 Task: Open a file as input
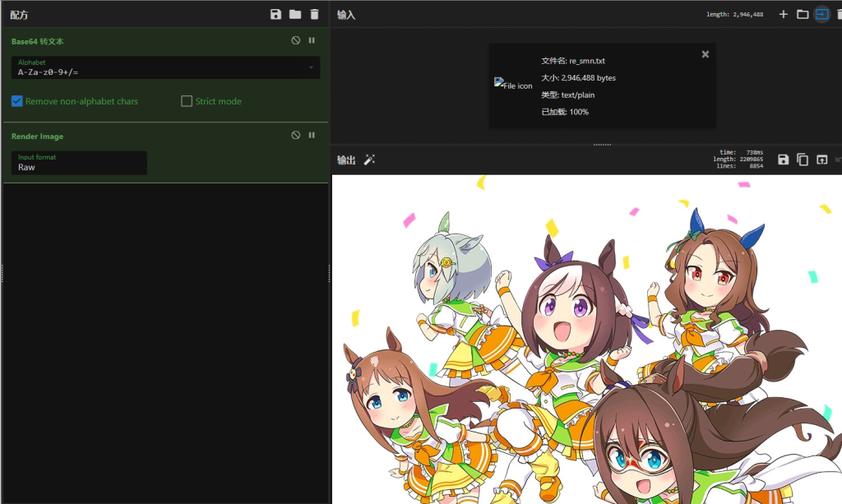click(821, 15)
